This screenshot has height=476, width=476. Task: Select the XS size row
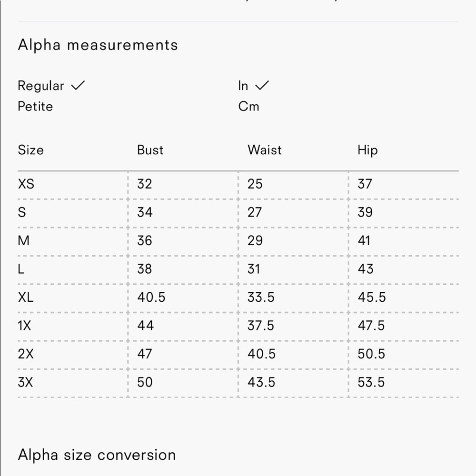coord(238,184)
